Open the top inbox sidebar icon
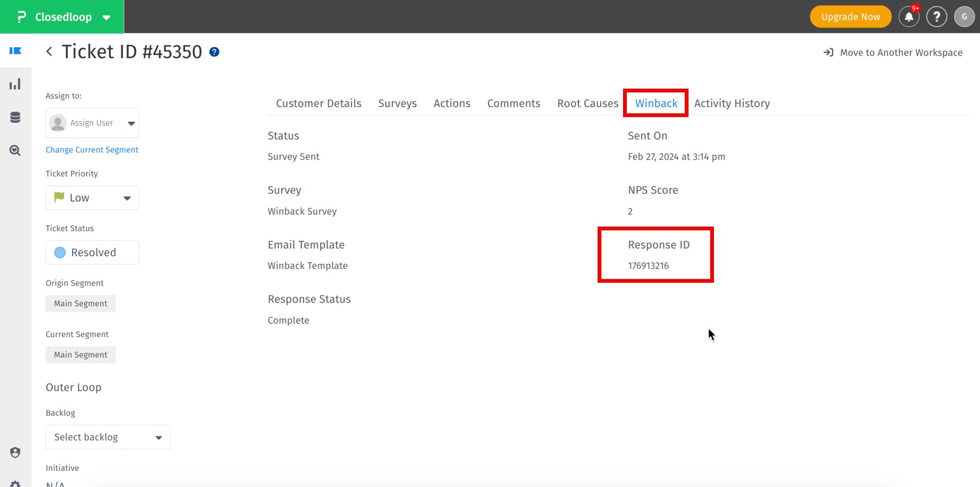The image size is (980, 487). (x=15, y=51)
